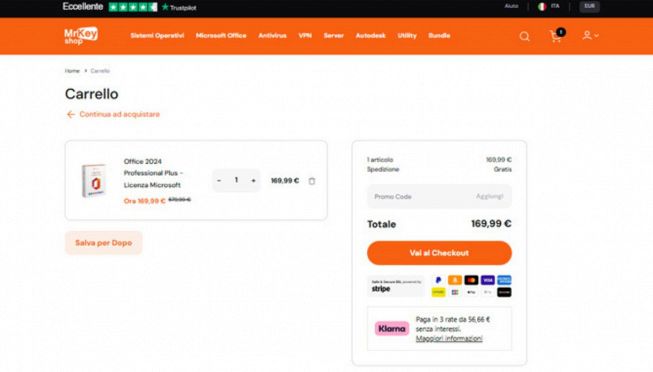
Task: Open Maggiori informazioni Klarna link
Action: click(x=449, y=339)
